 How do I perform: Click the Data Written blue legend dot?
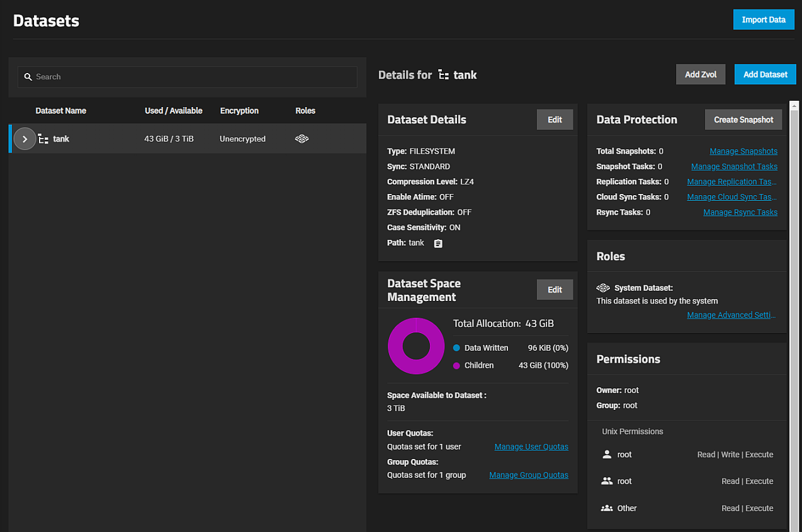pyautogui.click(x=456, y=348)
